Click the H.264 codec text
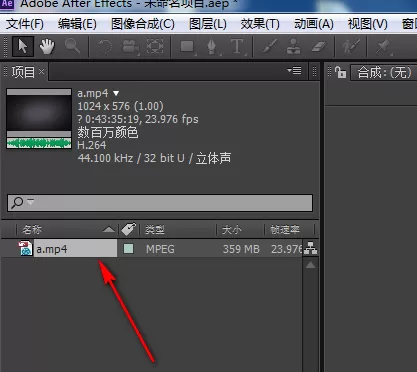The width and height of the screenshot is (417, 372). pos(92,145)
